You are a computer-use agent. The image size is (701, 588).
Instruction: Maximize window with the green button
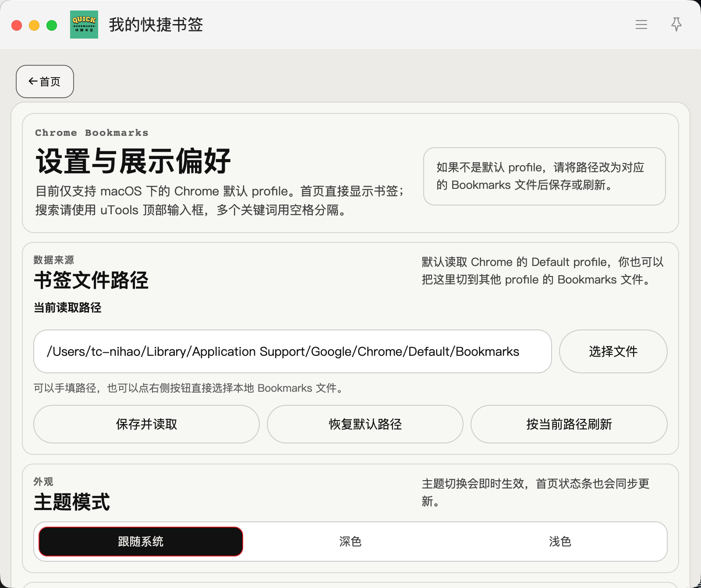(x=52, y=25)
